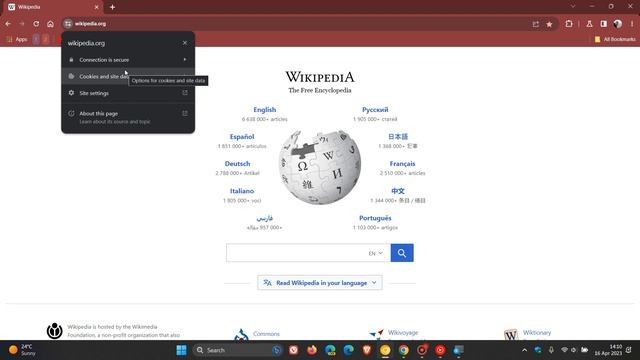Launch Vivaldi from the taskbar
This screenshot has width=640, height=360.
coord(293,350)
